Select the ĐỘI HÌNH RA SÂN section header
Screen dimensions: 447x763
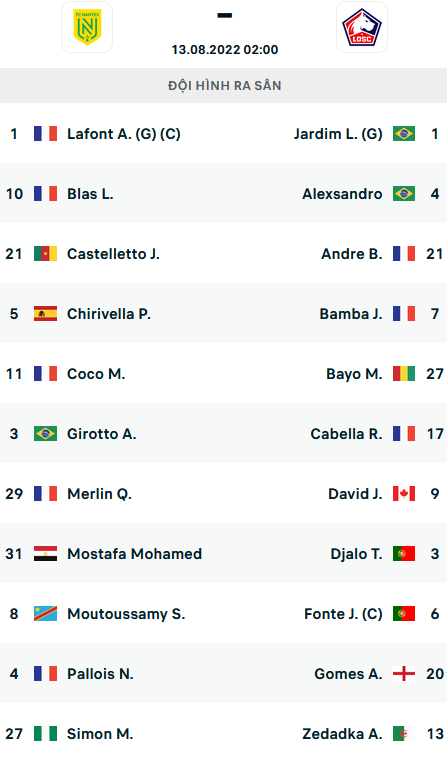(224, 86)
